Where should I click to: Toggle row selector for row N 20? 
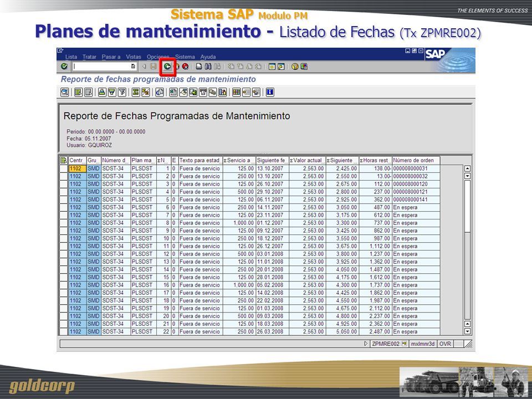pyautogui.click(x=63, y=316)
